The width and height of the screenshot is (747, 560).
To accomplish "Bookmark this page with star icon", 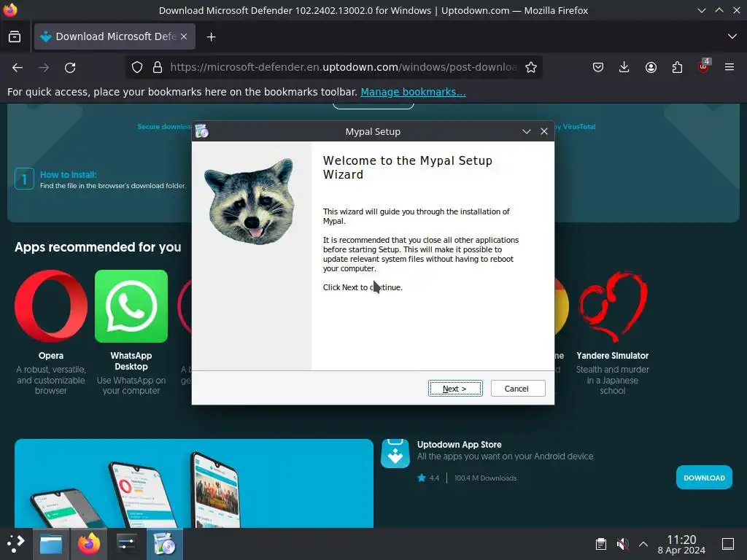I will pyautogui.click(x=531, y=68).
